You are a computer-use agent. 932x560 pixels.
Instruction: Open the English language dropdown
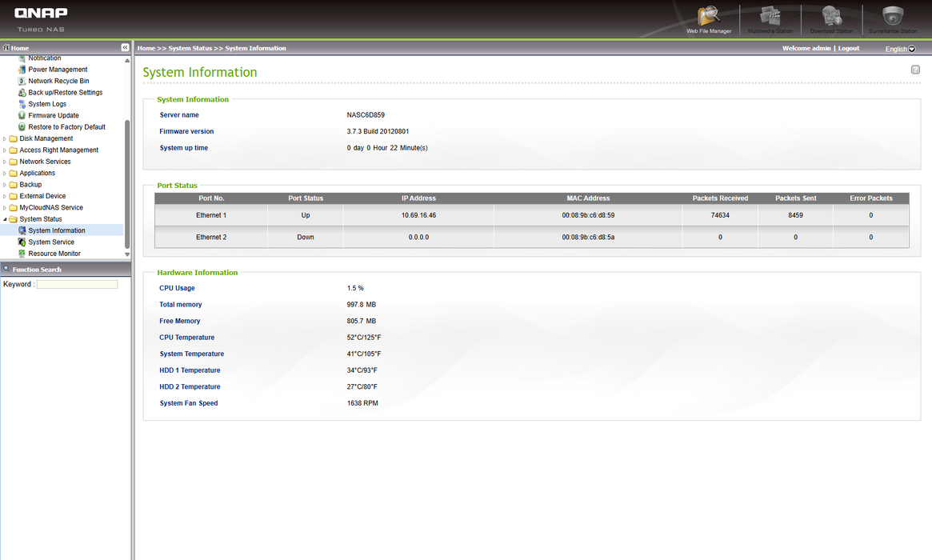[900, 49]
